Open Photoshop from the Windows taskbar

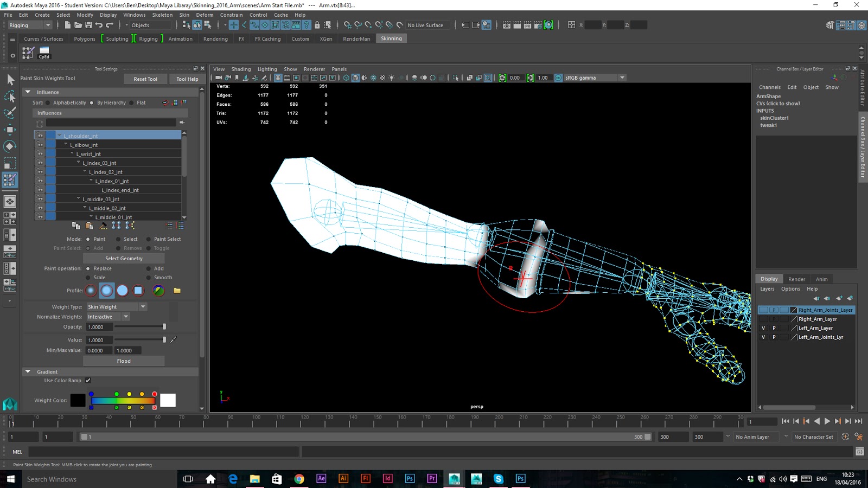pyautogui.click(x=410, y=479)
